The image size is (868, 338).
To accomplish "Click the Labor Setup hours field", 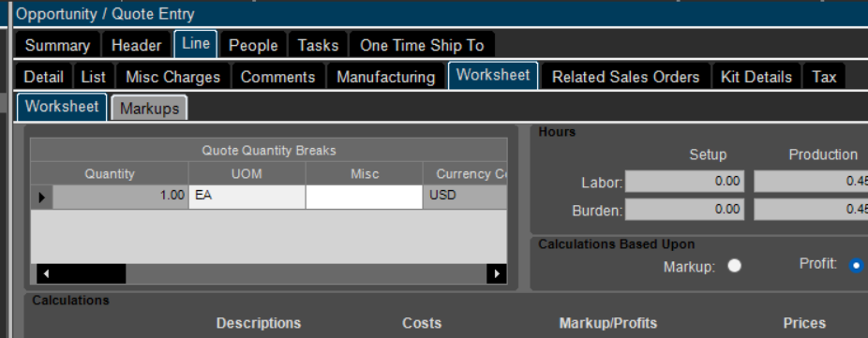I will (x=685, y=182).
